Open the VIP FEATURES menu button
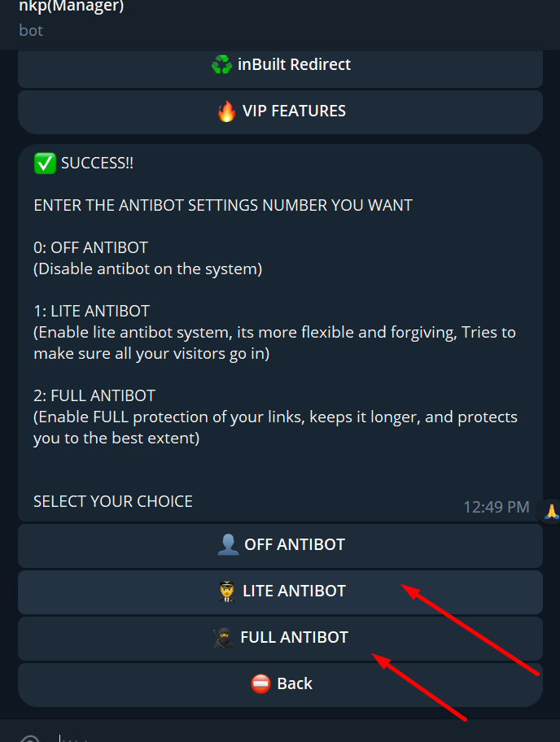The height and width of the screenshot is (742, 560). (x=280, y=111)
